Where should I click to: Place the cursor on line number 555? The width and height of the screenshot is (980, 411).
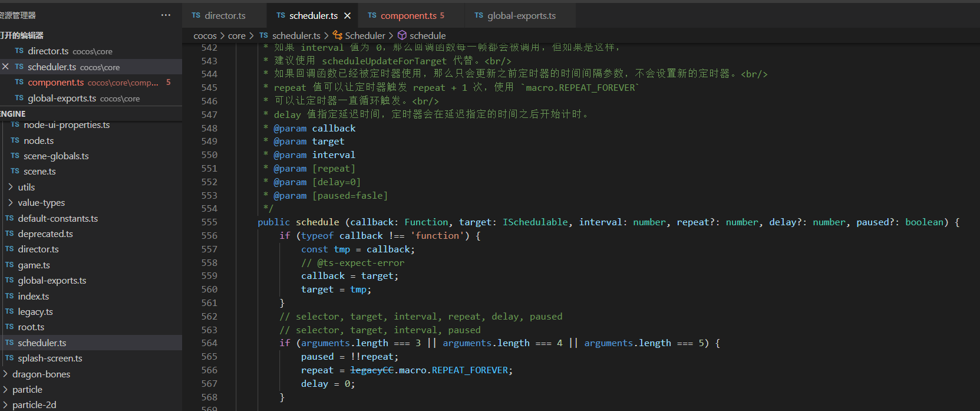(209, 222)
